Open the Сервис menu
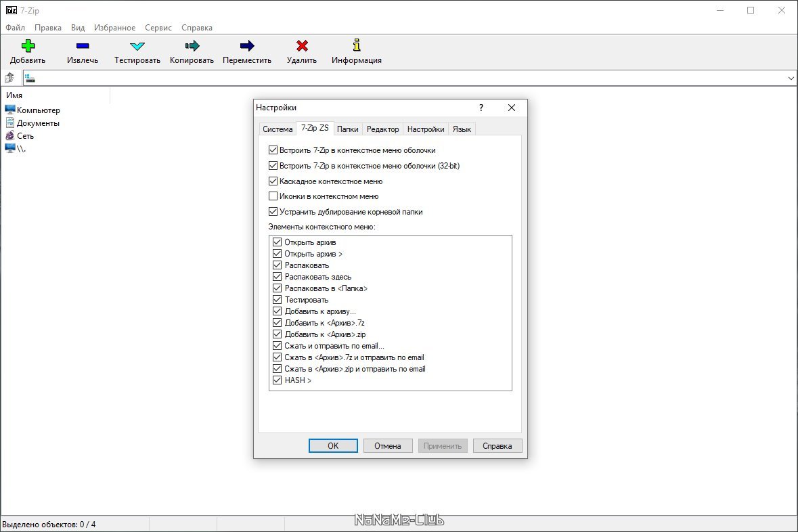Image resolution: width=798 pixels, height=532 pixels. [x=158, y=28]
